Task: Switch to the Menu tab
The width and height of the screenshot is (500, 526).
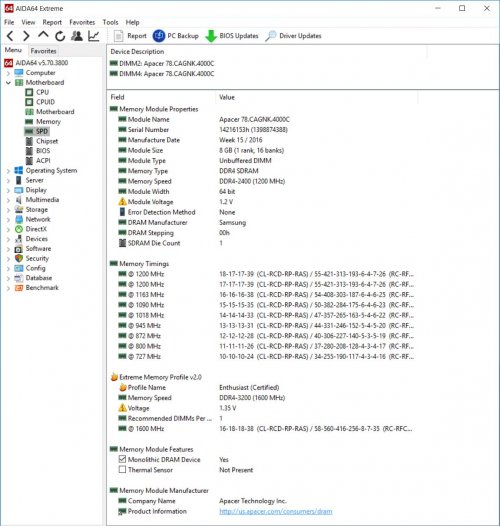Action: (x=13, y=50)
